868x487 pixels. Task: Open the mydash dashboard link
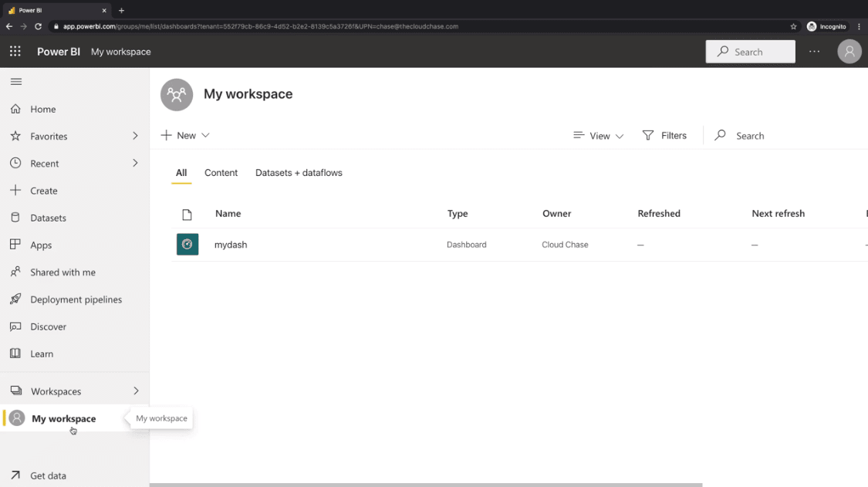tap(231, 245)
